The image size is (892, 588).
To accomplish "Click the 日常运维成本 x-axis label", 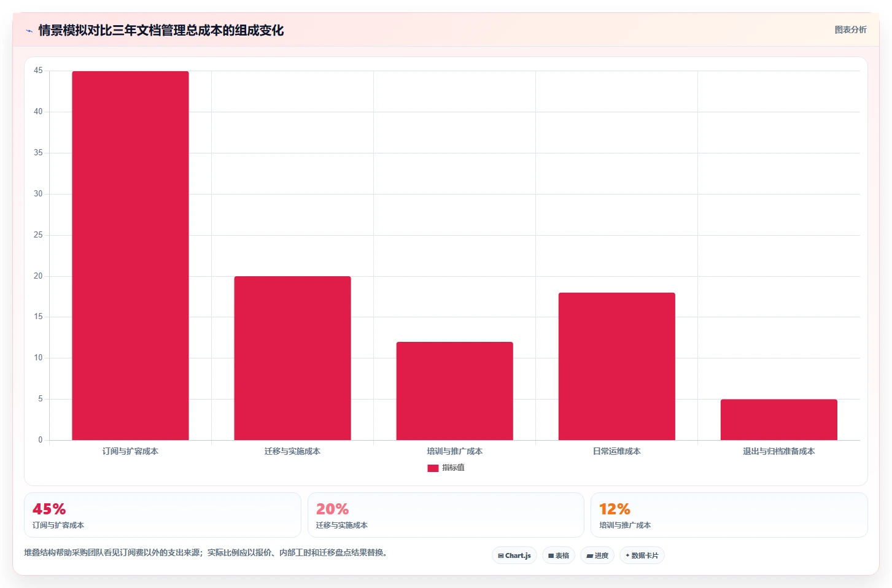I will [616, 451].
